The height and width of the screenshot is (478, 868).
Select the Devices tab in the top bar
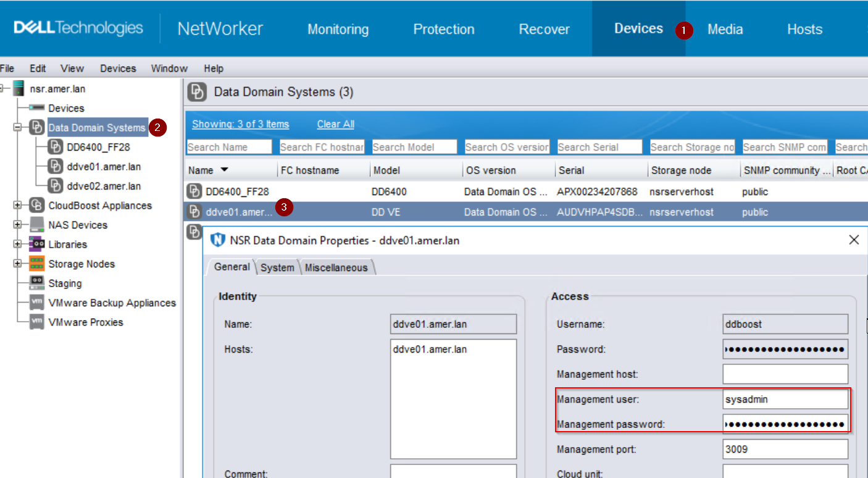(x=638, y=28)
